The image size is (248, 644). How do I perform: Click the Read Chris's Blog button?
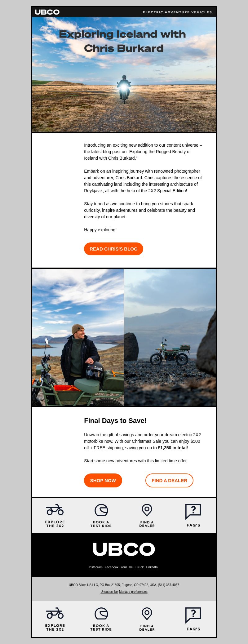[113, 249]
